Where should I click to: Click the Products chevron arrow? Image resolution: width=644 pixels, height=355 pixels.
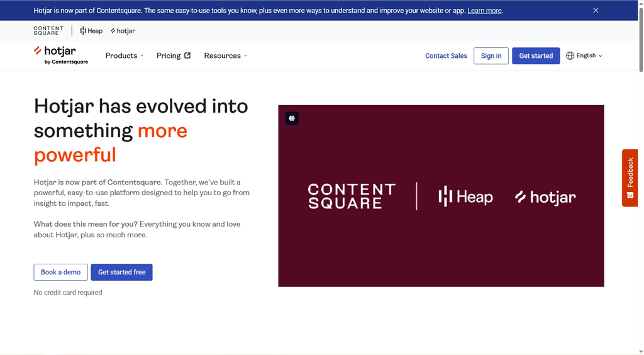click(x=142, y=56)
